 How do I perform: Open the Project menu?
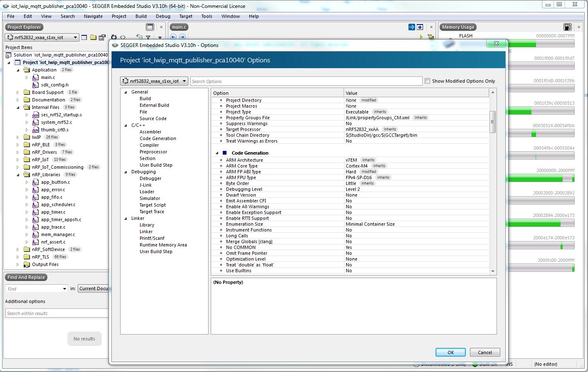tap(119, 16)
